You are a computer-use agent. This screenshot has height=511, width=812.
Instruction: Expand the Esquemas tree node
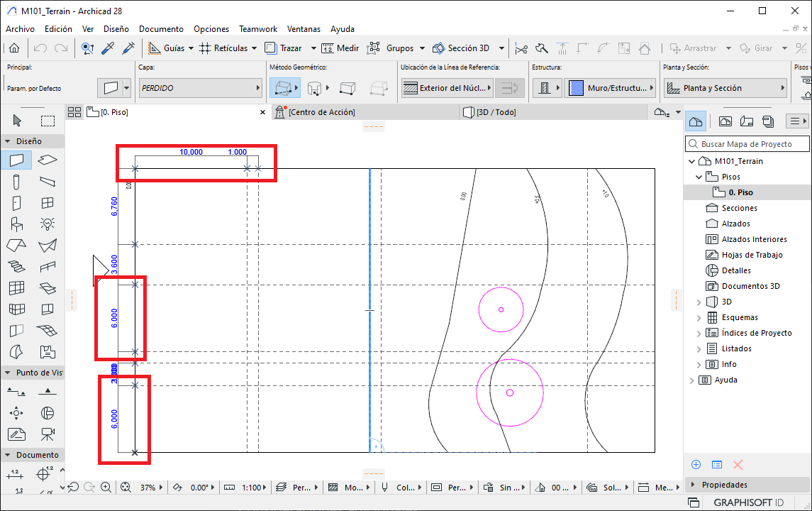(699, 317)
